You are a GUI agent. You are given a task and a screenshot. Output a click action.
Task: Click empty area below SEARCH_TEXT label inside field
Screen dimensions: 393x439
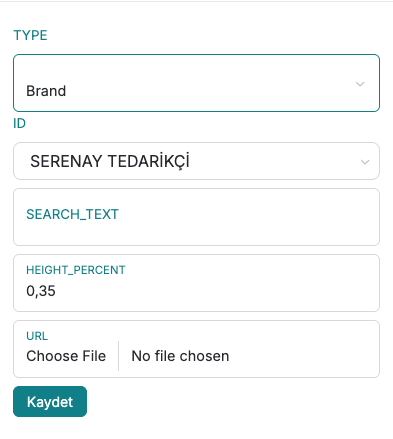pyautogui.click(x=196, y=233)
